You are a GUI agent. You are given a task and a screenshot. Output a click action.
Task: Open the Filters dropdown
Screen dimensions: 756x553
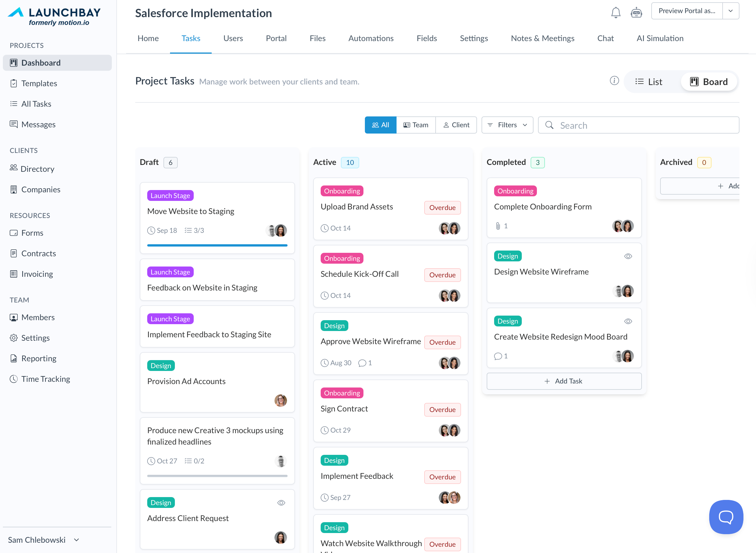click(507, 125)
